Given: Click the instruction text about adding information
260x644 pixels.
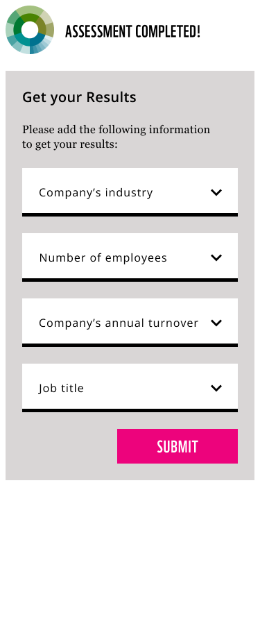Looking at the screenshot, I should click(116, 137).
